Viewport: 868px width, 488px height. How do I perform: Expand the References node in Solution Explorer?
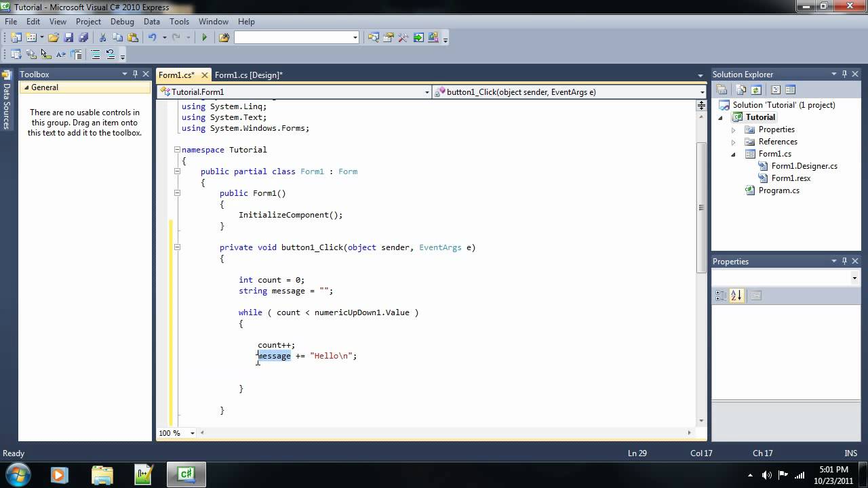pos(733,142)
